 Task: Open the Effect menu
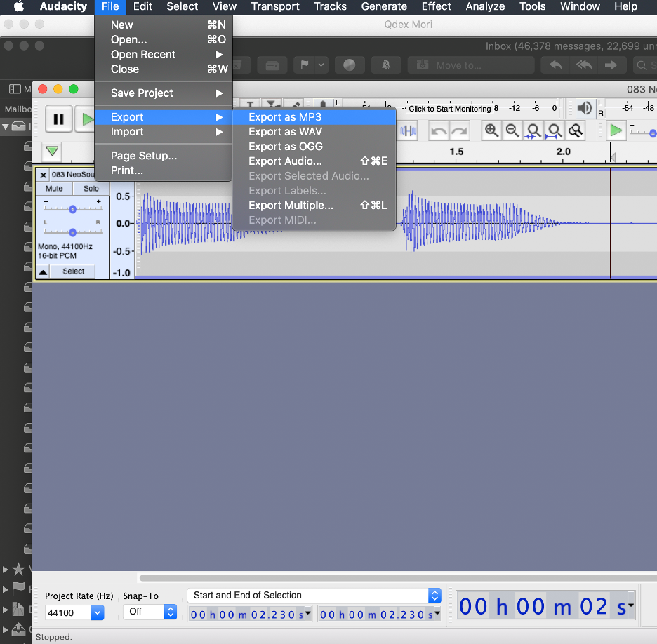click(x=436, y=6)
